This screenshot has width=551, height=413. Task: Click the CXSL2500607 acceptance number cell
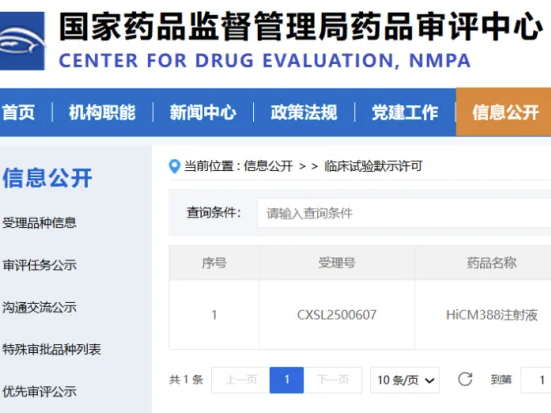(337, 315)
